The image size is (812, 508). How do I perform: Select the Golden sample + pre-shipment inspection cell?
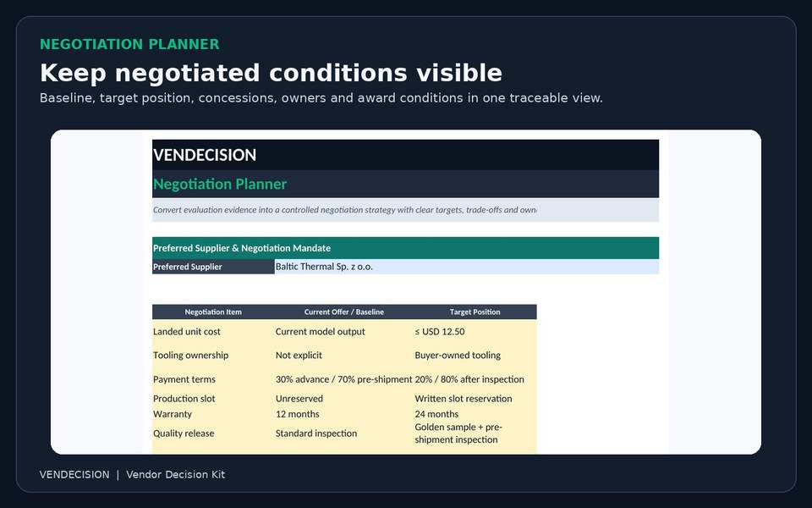[x=475, y=433]
